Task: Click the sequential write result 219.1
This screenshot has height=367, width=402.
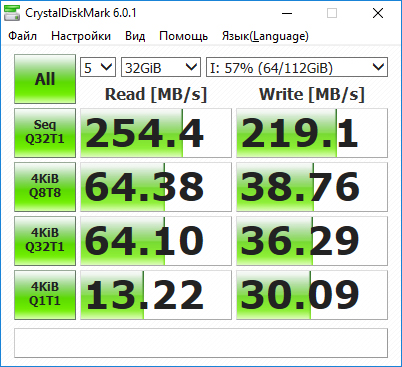Action: (x=312, y=133)
